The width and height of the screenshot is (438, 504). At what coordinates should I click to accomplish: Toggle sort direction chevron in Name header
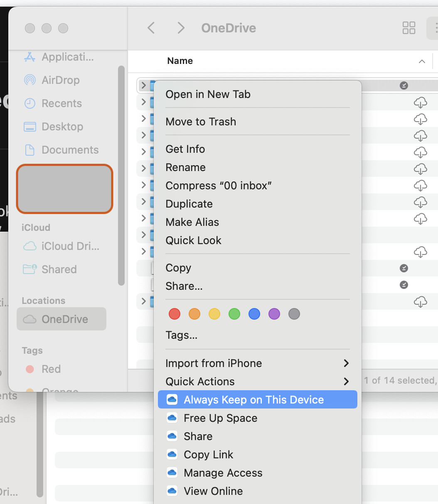click(422, 61)
